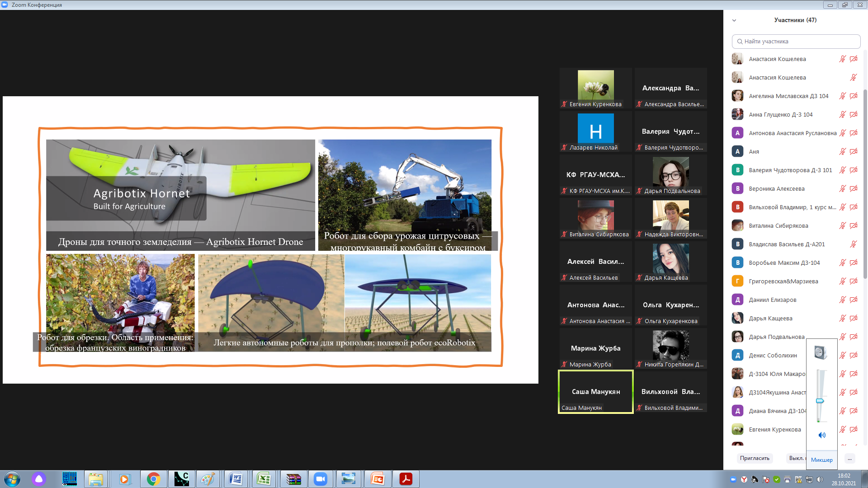
Task: Select Марина Журба video tile
Action: point(596,349)
